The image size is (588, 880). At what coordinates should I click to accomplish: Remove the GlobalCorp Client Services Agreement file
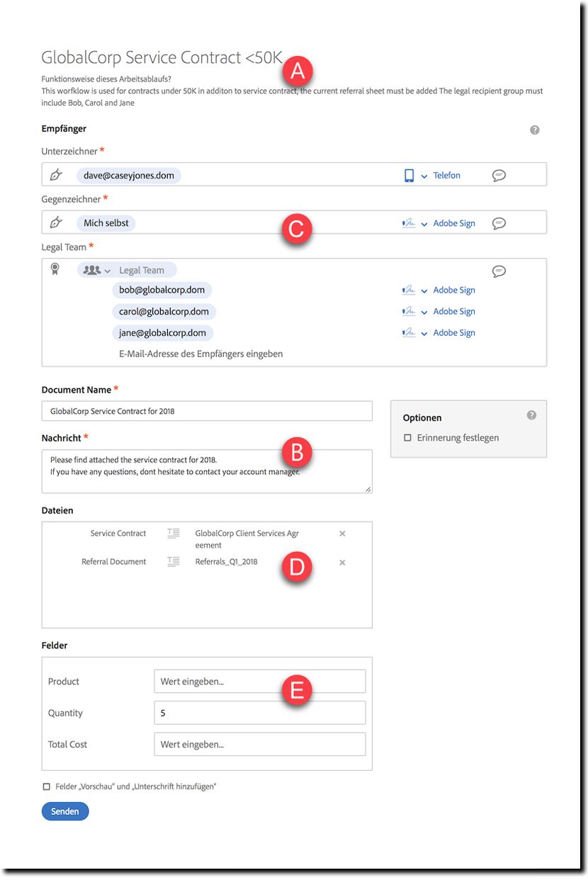click(342, 534)
